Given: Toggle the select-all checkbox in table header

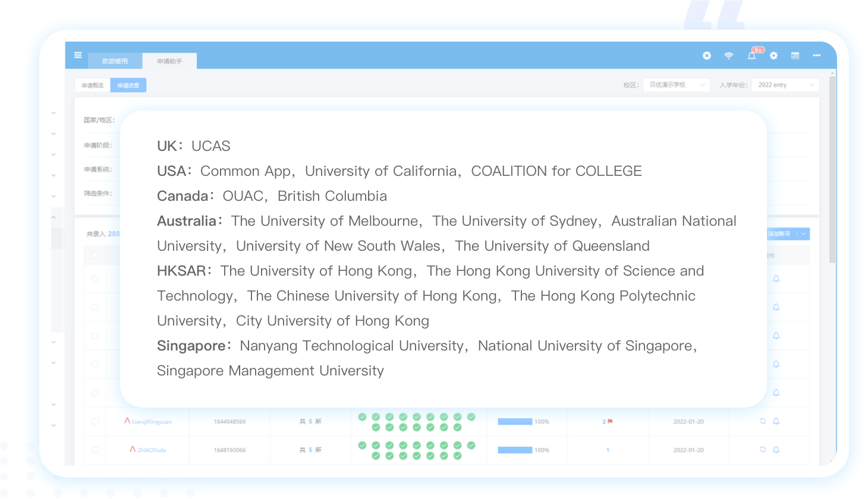Looking at the screenshot, I should click(95, 255).
